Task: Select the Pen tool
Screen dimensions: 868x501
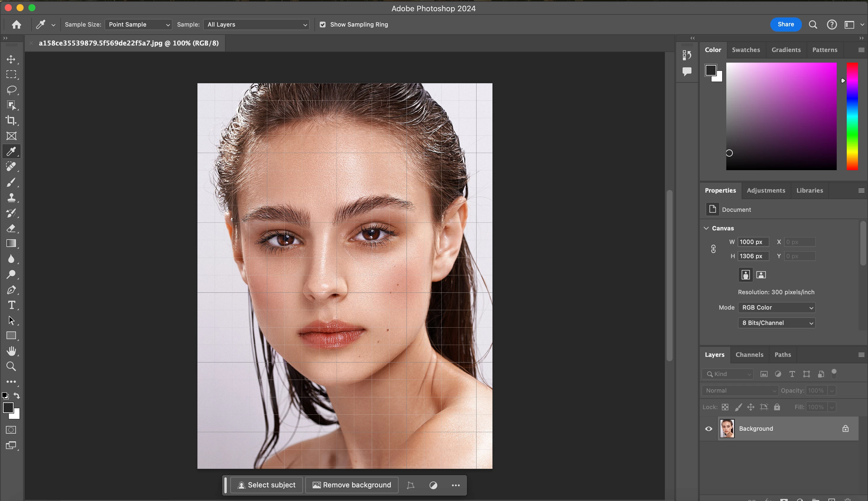Action: [11, 290]
